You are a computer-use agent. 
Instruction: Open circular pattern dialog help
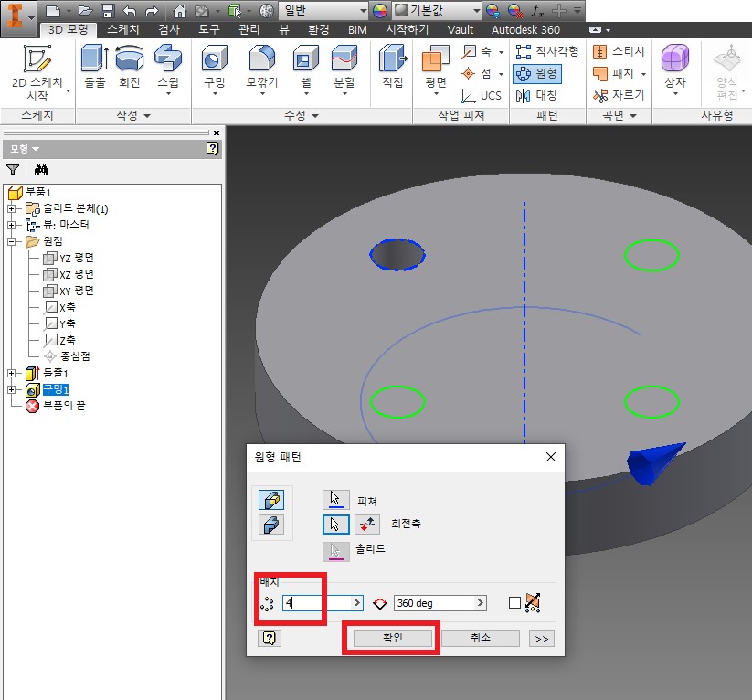point(270,638)
